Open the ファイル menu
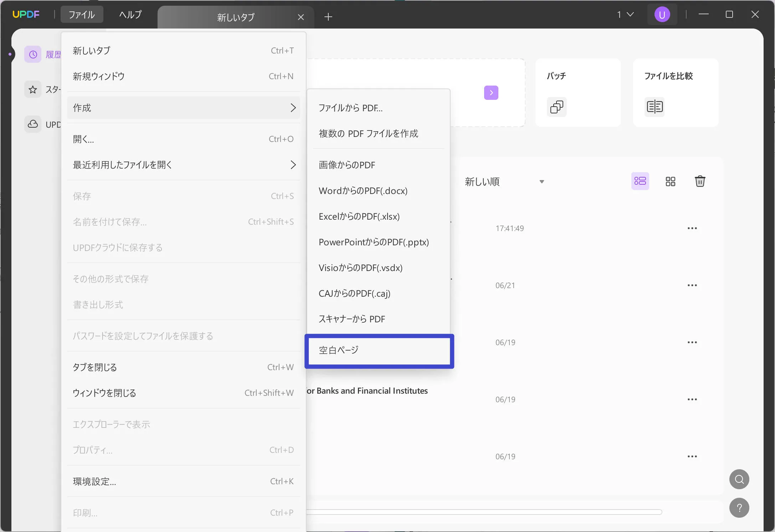Viewport: 775px width, 532px height. [x=82, y=15]
